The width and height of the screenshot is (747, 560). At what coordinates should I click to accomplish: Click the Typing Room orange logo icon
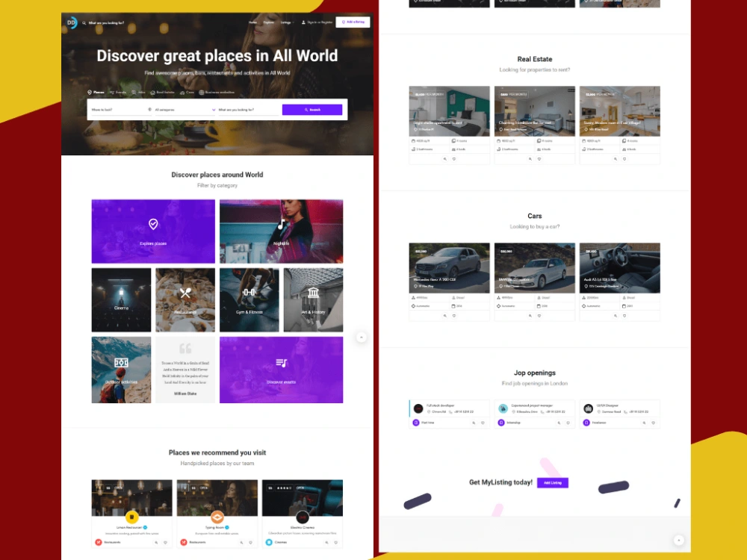(x=217, y=517)
